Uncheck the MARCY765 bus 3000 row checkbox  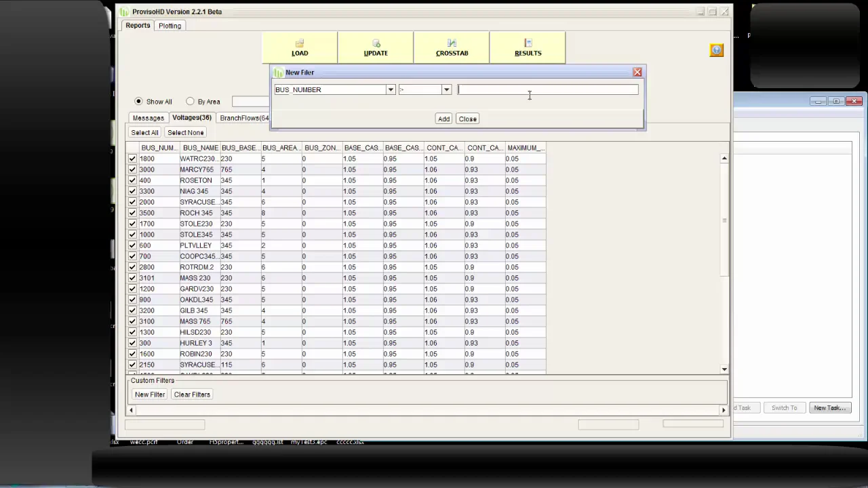[x=132, y=169]
